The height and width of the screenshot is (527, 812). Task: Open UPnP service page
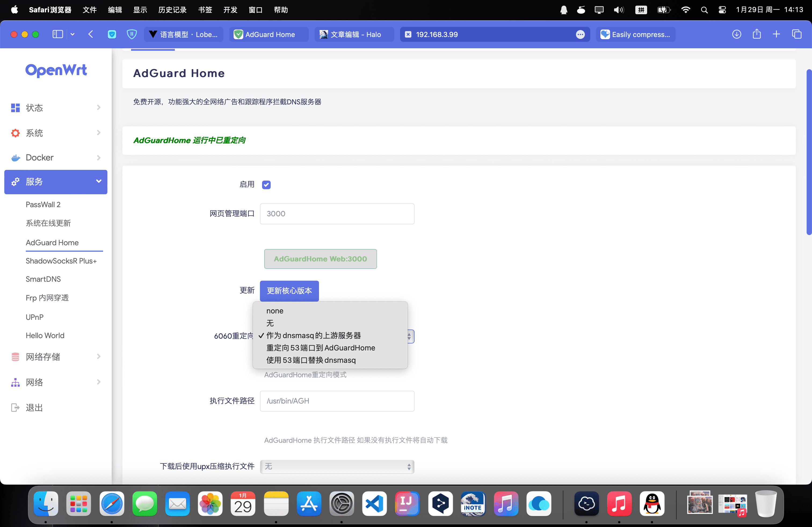(x=34, y=317)
